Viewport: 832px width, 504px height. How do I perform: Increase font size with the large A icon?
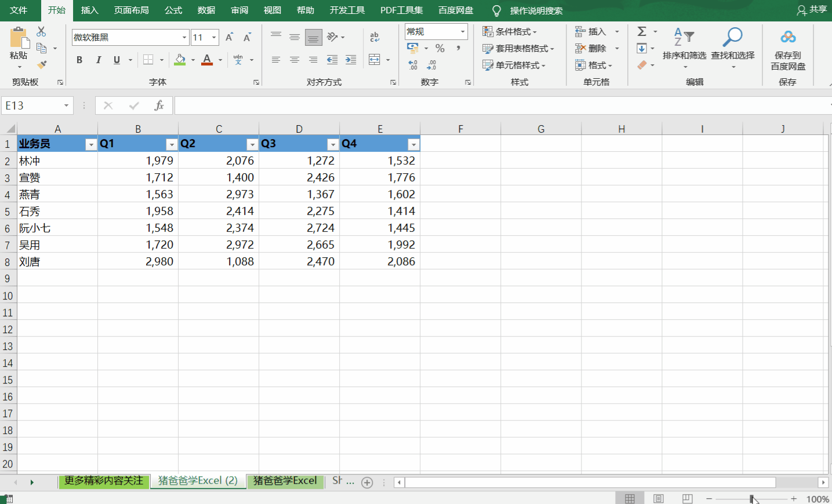tap(229, 37)
